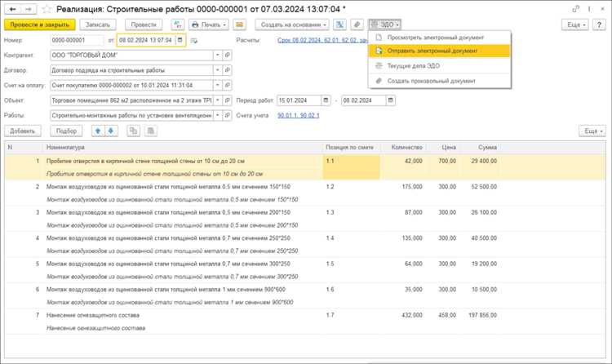
Task: Open the vertical dots menu in title bar
Action: click(x=589, y=9)
